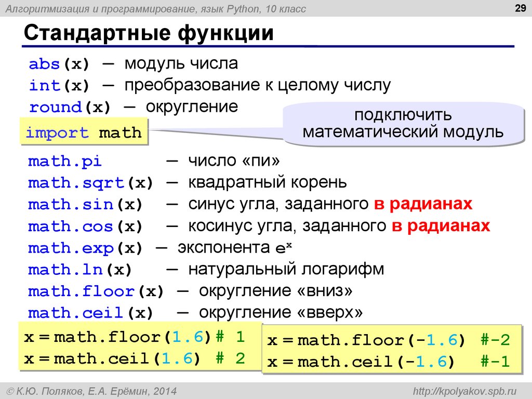Click the "подключить математический модуль" callout

[403, 124]
